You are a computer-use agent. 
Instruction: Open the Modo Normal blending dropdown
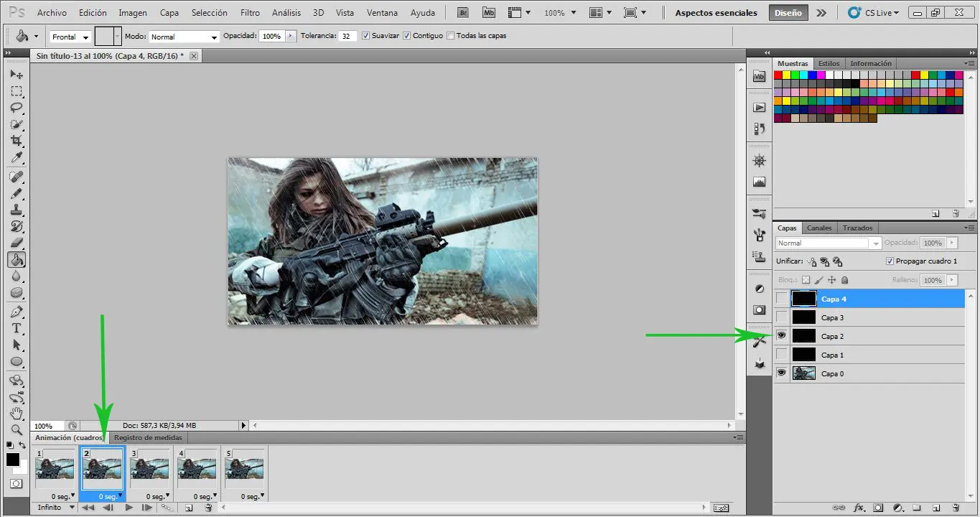point(184,37)
